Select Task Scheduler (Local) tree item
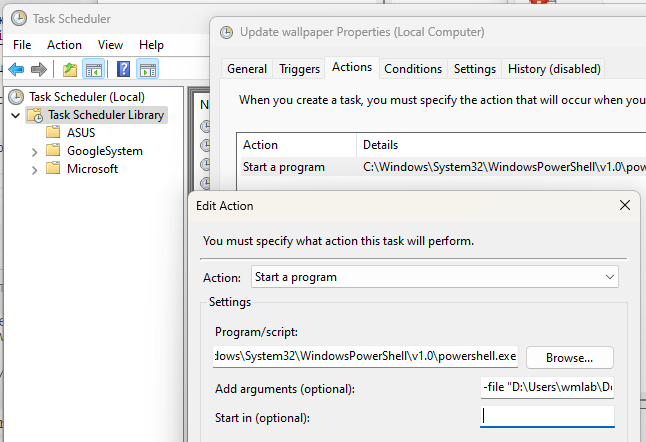 point(87,97)
